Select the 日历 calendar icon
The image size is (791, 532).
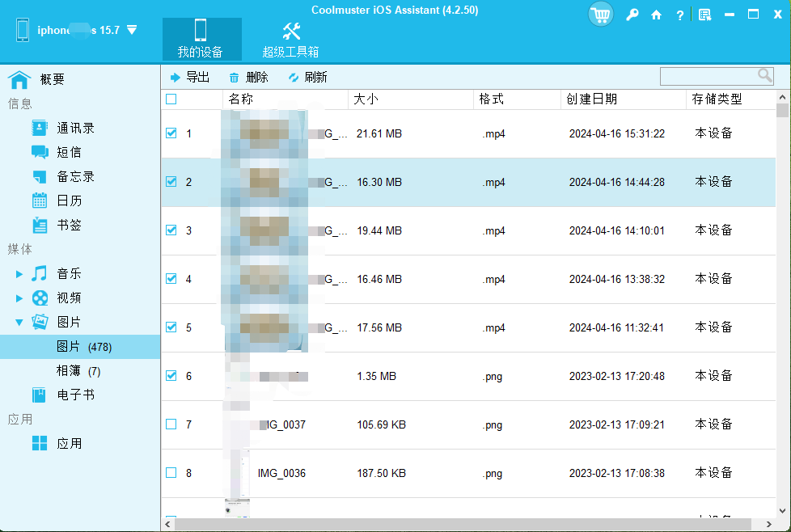(40, 201)
